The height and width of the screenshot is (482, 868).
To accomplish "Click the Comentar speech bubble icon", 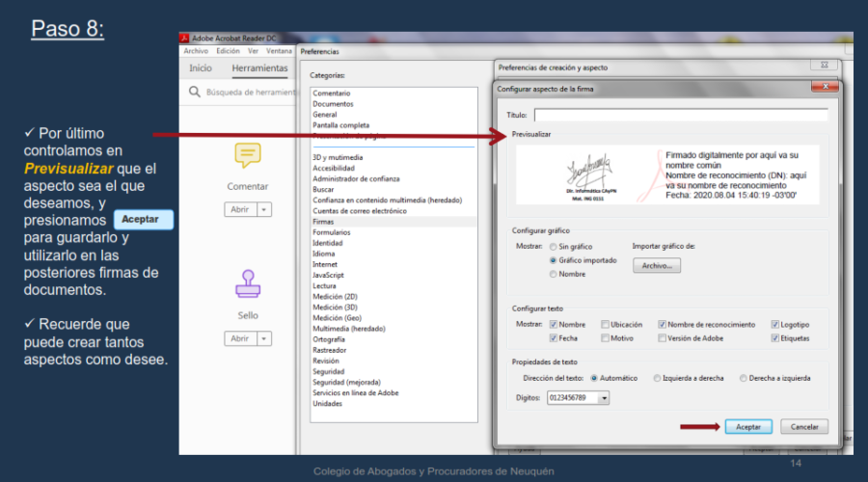I will pyautogui.click(x=248, y=155).
